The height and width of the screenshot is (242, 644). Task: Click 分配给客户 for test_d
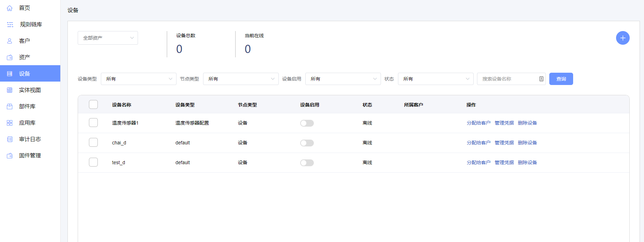tap(478, 162)
